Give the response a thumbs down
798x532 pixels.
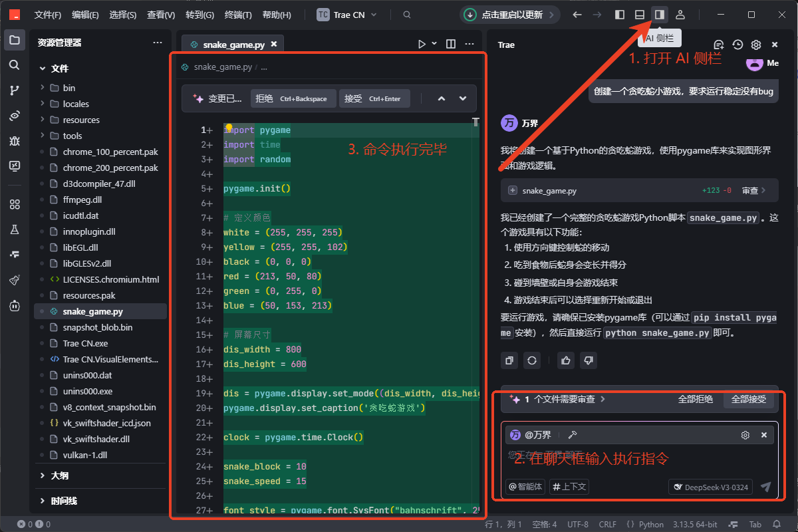(588, 360)
